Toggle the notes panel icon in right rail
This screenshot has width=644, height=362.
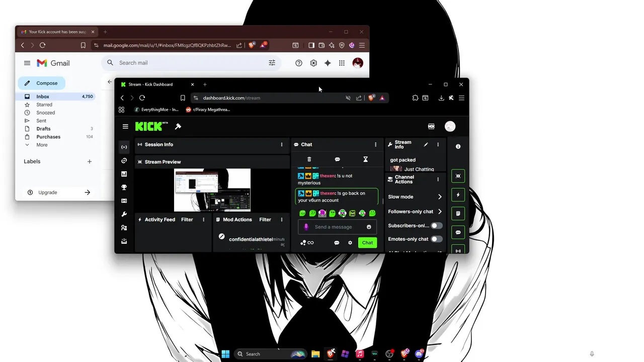coord(458,214)
